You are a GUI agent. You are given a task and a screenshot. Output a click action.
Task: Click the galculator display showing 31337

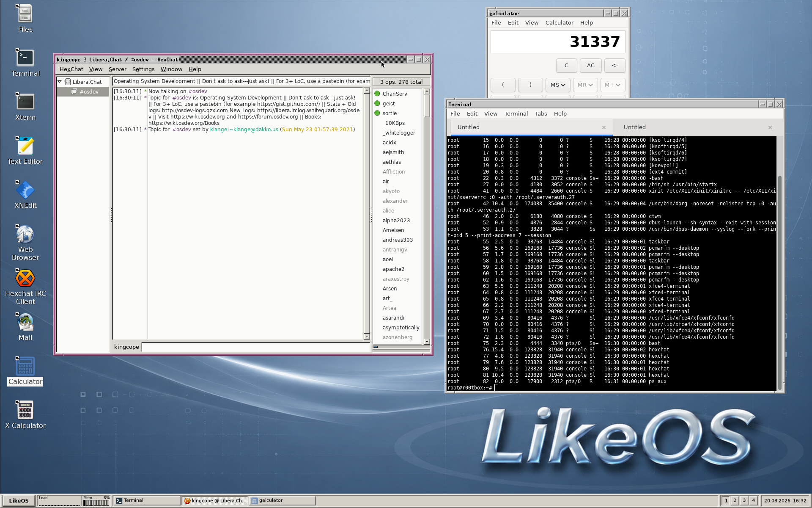(557, 41)
